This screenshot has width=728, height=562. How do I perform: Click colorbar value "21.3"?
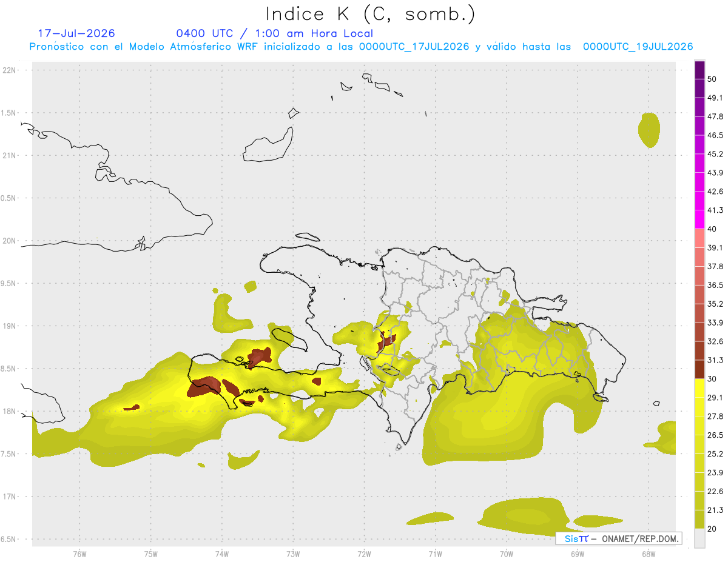pyautogui.click(x=715, y=510)
